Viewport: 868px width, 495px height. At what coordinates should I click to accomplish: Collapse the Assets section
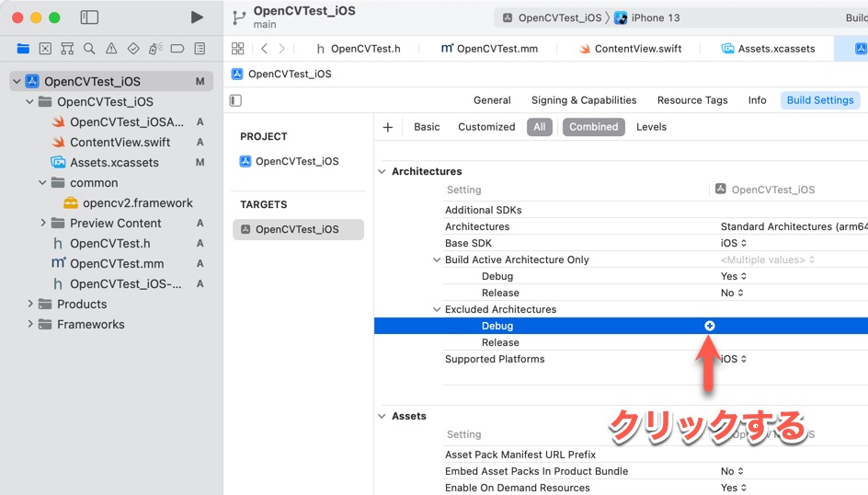tap(382, 417)
